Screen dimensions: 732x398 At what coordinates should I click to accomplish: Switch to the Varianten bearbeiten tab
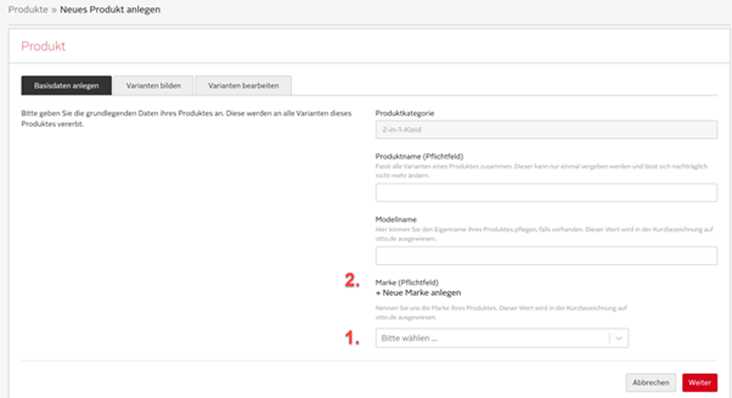[243, 85]
